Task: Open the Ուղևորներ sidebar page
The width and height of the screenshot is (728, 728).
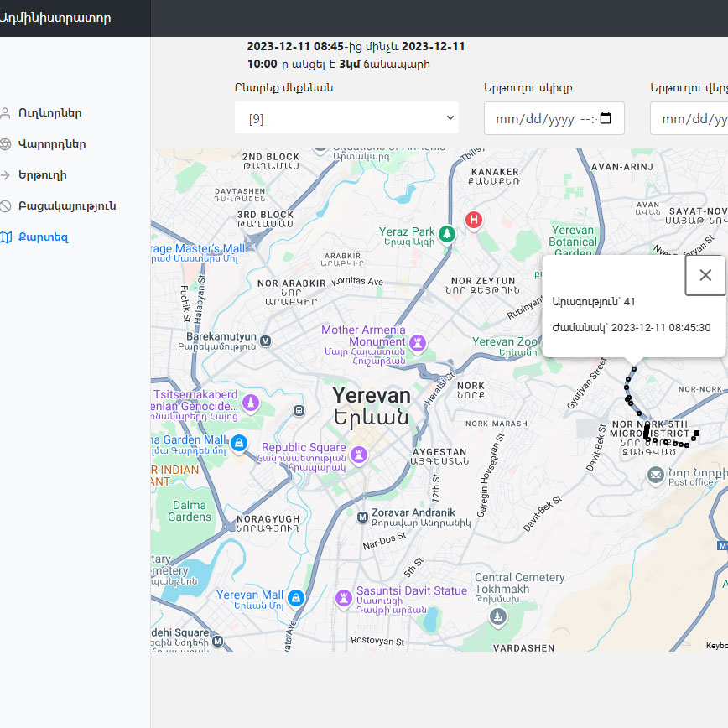Action: tap(50, 113)
